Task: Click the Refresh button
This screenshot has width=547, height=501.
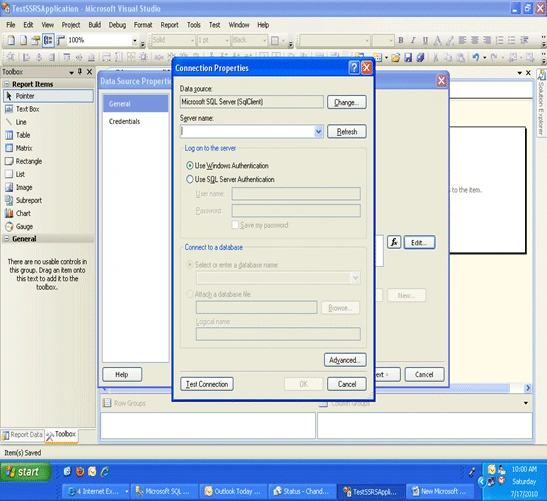Action: [347, 132]
